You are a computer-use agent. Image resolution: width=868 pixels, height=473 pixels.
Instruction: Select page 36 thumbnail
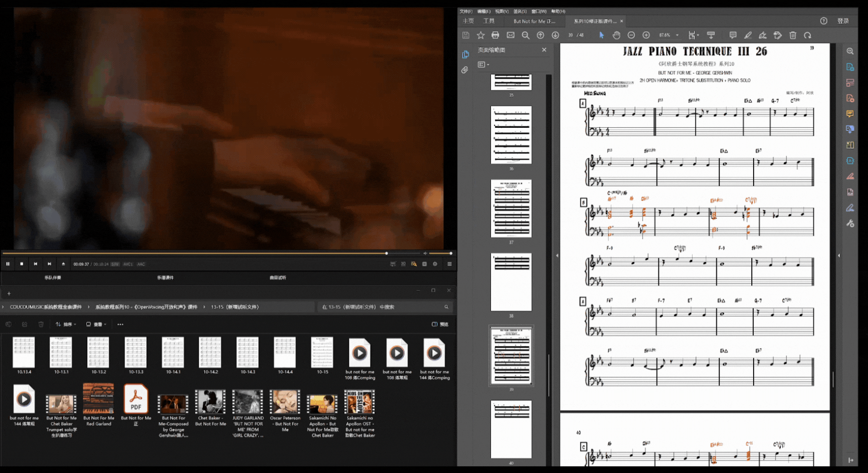tap(511, 135)
